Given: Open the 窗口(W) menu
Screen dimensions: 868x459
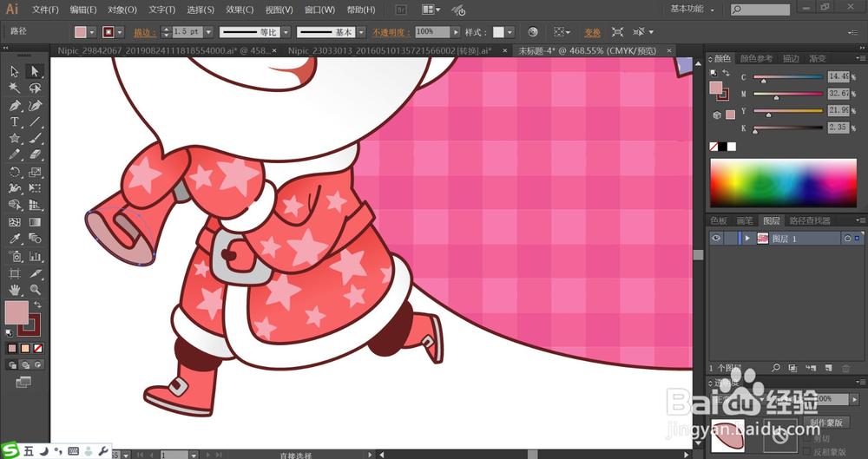Looking at the screenshot, I should (x=320, y=10).
